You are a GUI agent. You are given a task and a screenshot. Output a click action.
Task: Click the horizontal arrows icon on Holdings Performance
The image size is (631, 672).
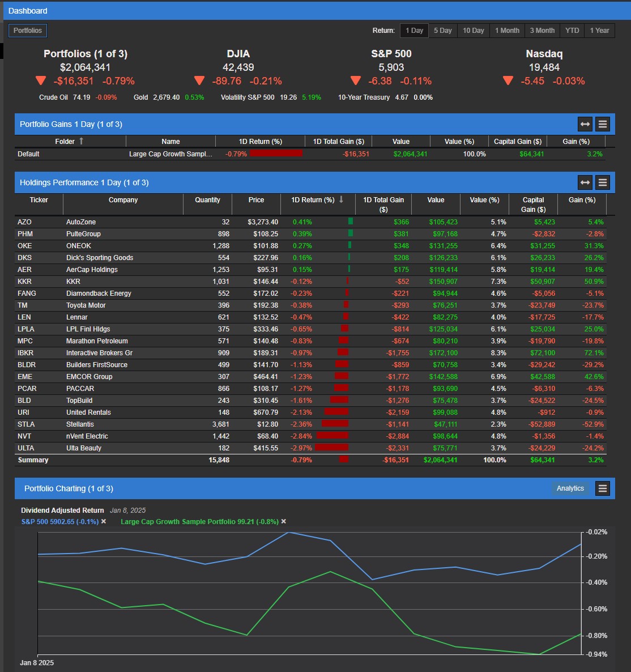click(x=584, y=182)
